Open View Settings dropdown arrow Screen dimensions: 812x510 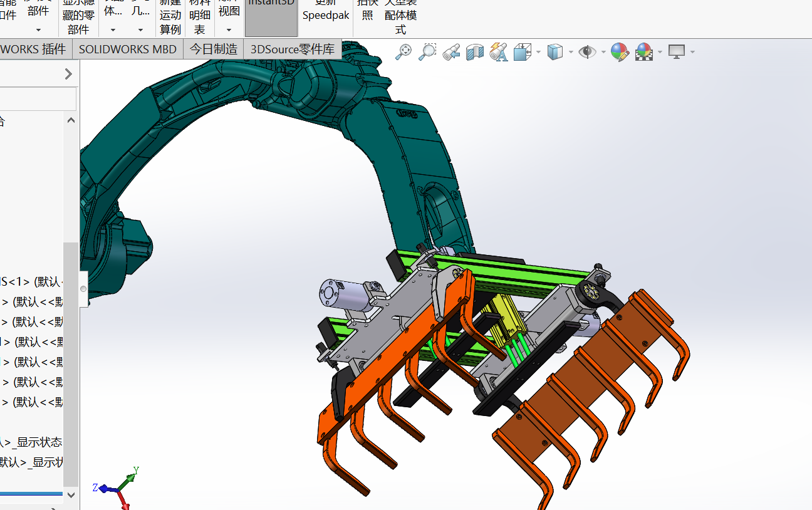point(692,52)
